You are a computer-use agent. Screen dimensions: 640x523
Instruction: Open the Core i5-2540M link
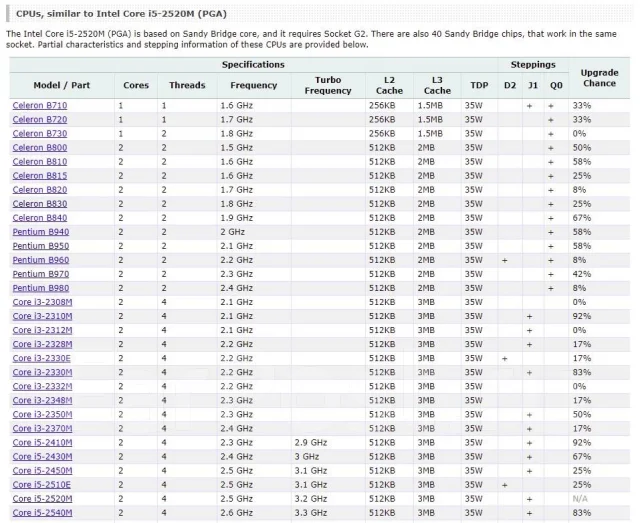(42, 513)
